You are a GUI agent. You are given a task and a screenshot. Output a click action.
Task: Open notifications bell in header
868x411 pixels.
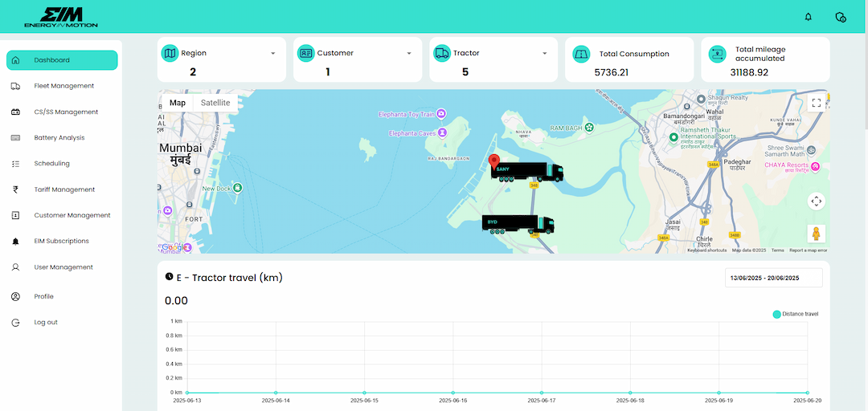click(809, 17)
